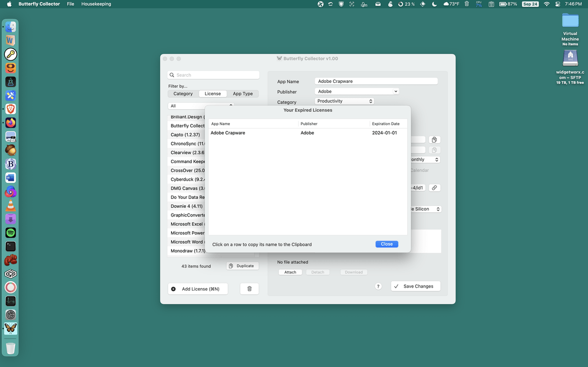Click the Duplicate button
The height and width of the screenshot is (367, 588).
point(243,266)
